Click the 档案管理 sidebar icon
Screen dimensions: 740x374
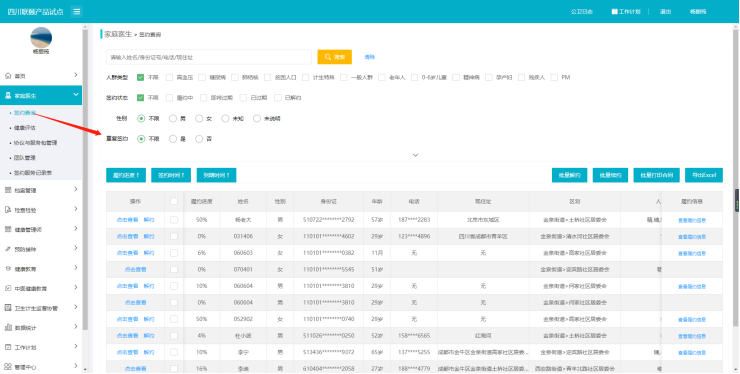click(x=8, y=190)
